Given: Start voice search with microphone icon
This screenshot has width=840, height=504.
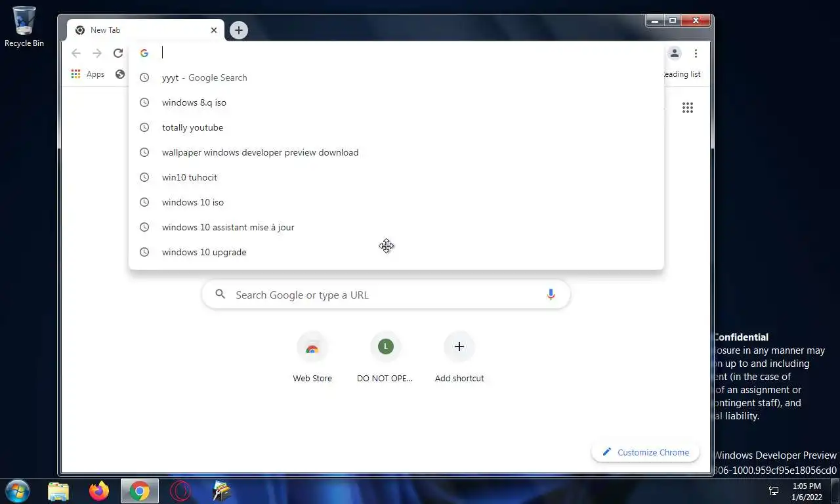Looking at the screenshot, I should [551, 295].
